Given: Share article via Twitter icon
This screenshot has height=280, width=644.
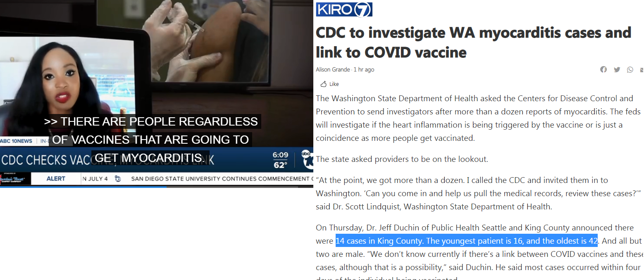Looking at the screenshot, I should [x=617, y=69].
